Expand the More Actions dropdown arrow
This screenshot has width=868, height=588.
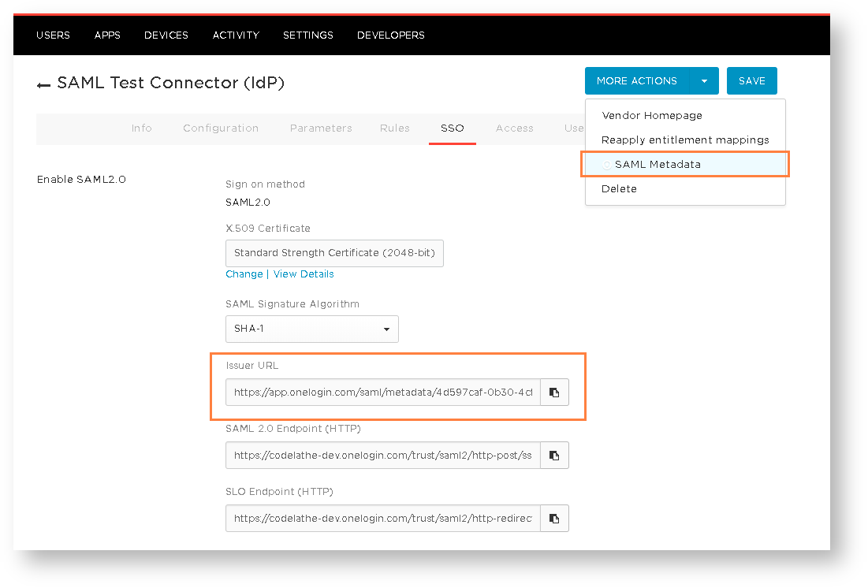[x=704, y=81]
